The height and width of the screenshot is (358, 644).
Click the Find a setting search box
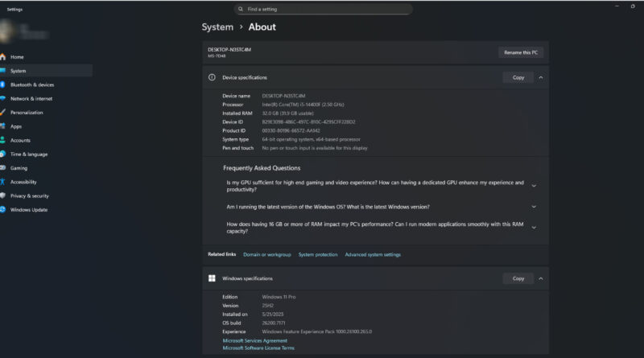click(324, 9)
